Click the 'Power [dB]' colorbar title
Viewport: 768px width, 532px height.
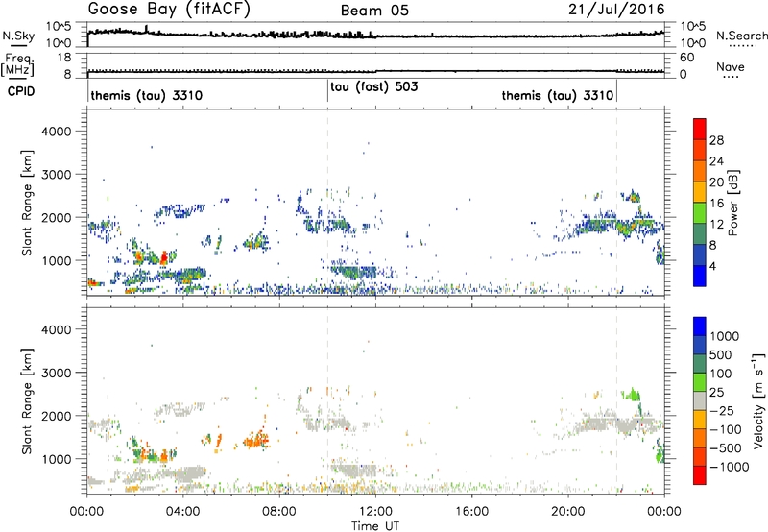click(x=732, y=203)
